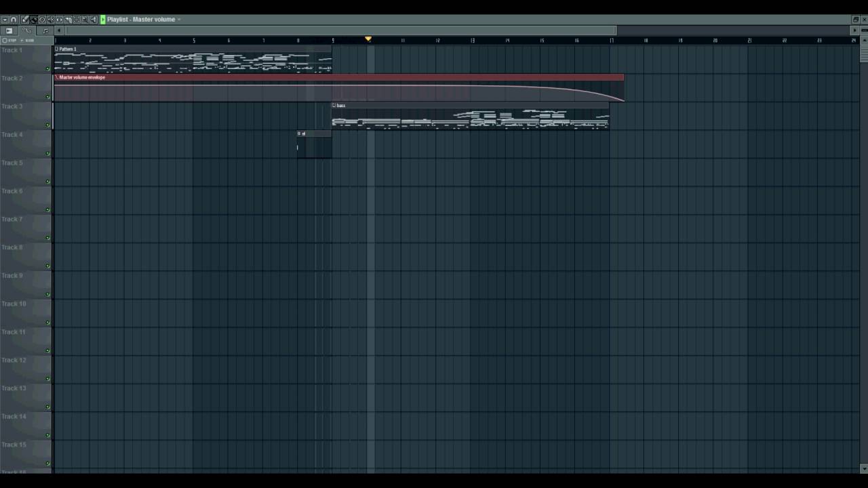Image resolution: width=868 pixels, height=488 pixels.
Task: Mute Track 2 with its green light
Action: tap(47, 97)
